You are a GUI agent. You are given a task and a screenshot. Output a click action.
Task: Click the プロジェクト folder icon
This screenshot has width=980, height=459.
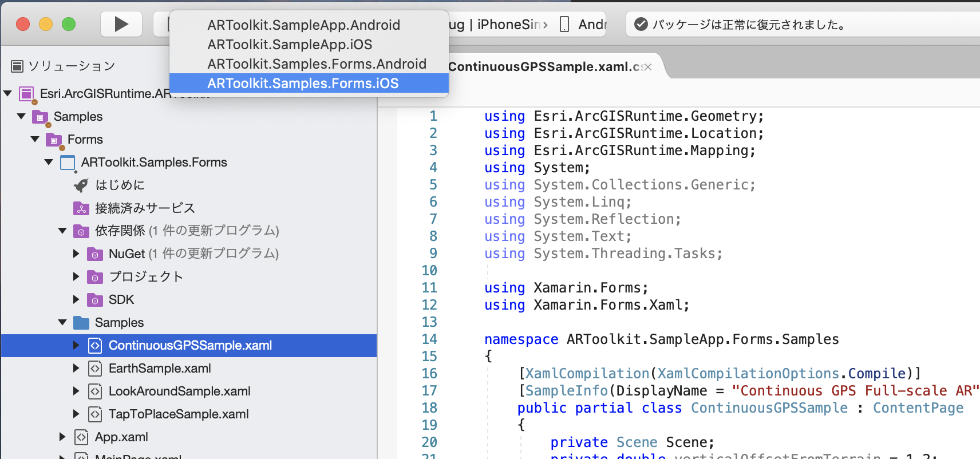tap(95, 277)
